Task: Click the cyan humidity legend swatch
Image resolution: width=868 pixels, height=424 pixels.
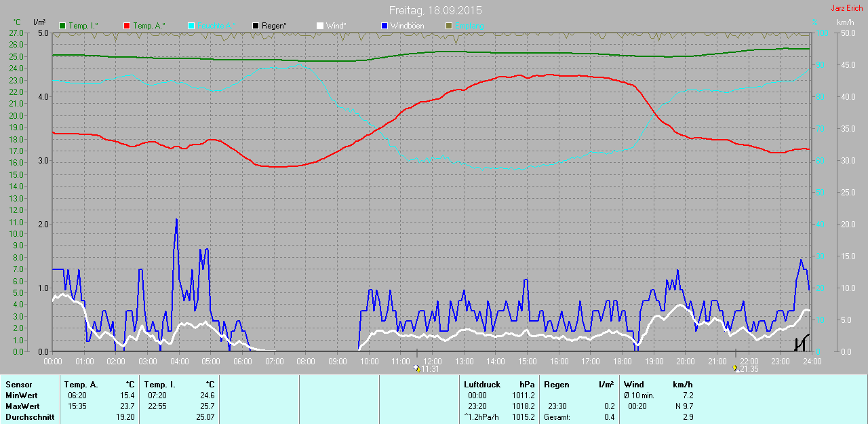Action: pos(191,26)
